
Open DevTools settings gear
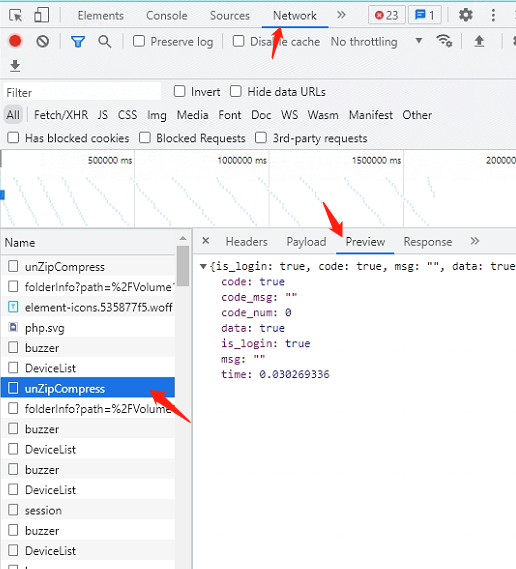(465, 15)
